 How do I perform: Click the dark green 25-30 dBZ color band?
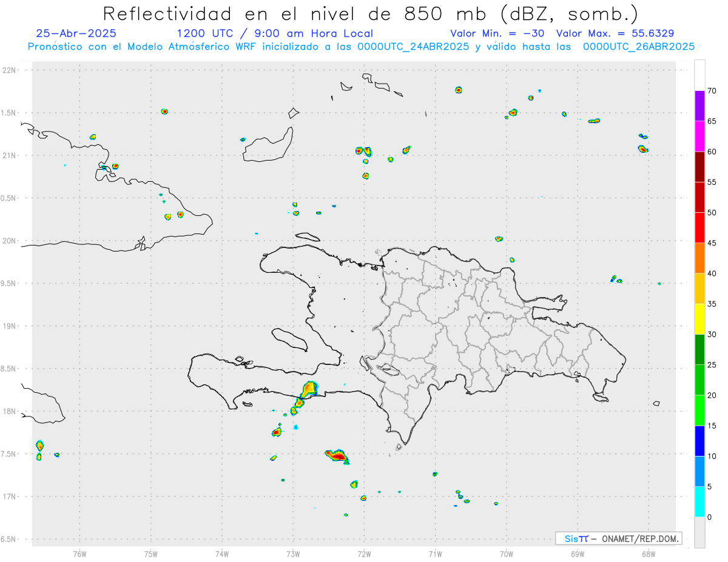pos(699,349)
